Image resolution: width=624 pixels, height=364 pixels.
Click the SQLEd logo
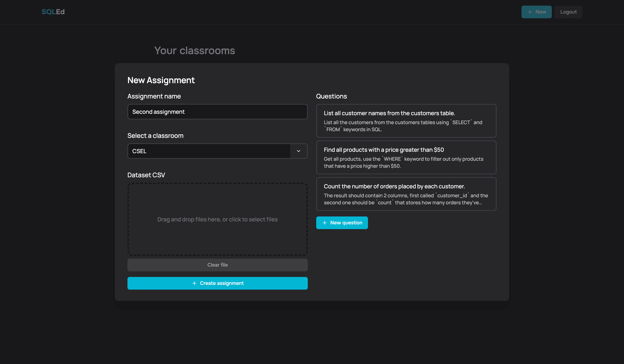(53, 12)
